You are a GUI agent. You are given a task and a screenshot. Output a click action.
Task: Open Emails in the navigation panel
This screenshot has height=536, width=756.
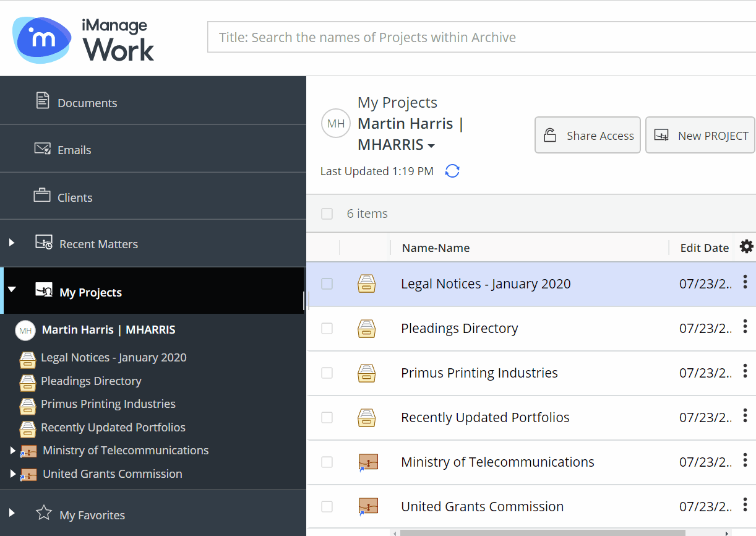point(74,150)
